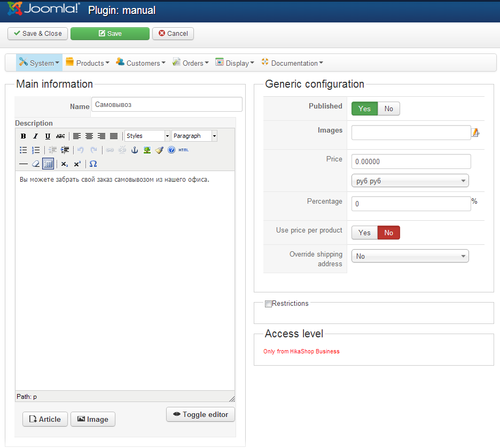Undo last editor action

click(x=81, y=150)
